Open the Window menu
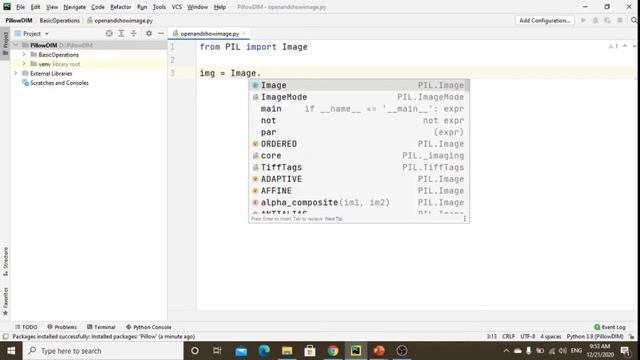 pyautogui.click(x=198, y=7)
